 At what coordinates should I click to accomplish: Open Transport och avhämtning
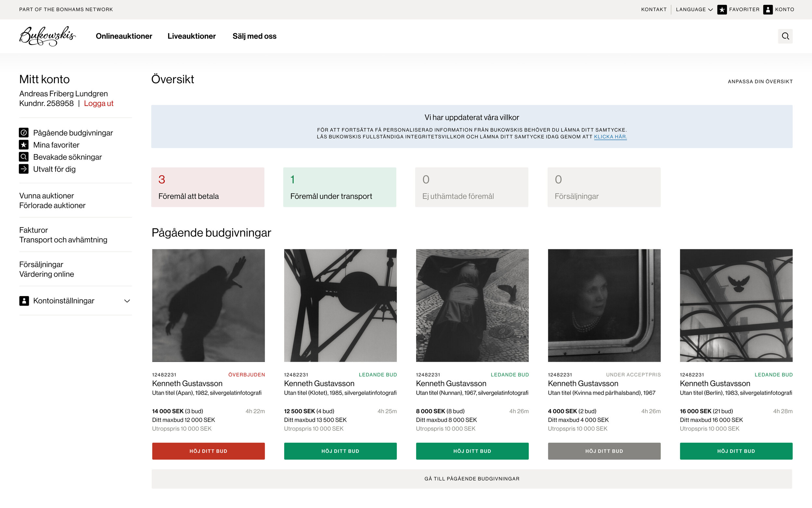(63, 240)
